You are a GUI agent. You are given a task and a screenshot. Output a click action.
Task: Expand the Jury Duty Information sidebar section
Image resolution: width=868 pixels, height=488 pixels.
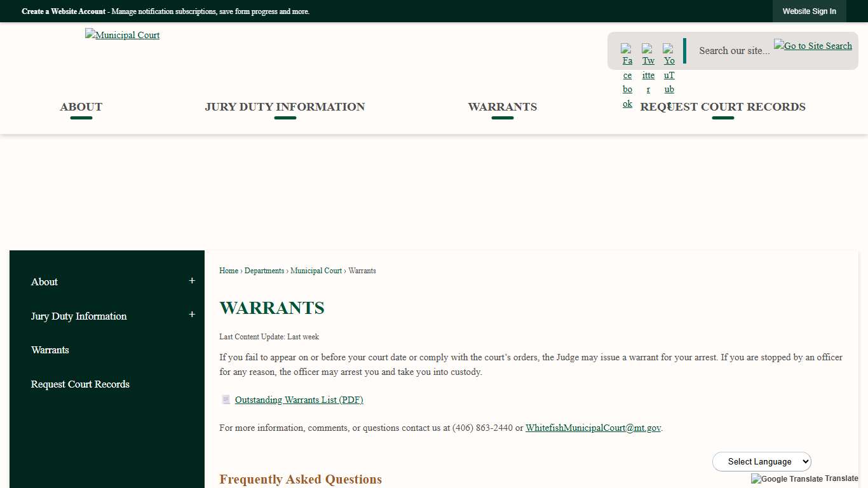(x=191, y=315)
